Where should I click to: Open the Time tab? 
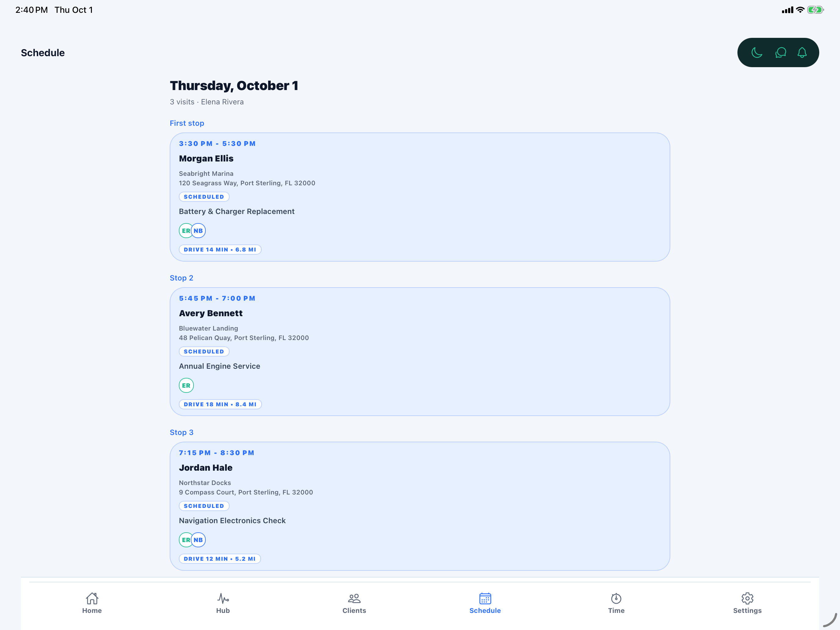click(x=616, y=603)
